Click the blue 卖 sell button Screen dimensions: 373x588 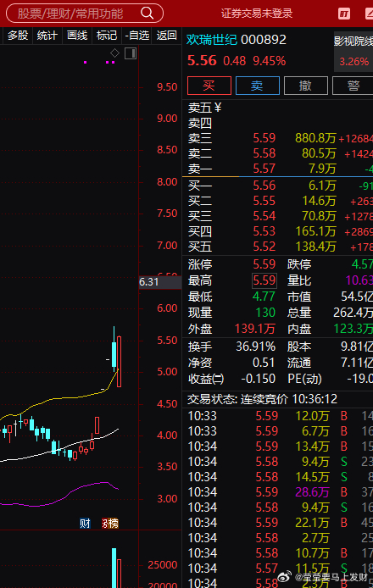click(x=258, y=86)
